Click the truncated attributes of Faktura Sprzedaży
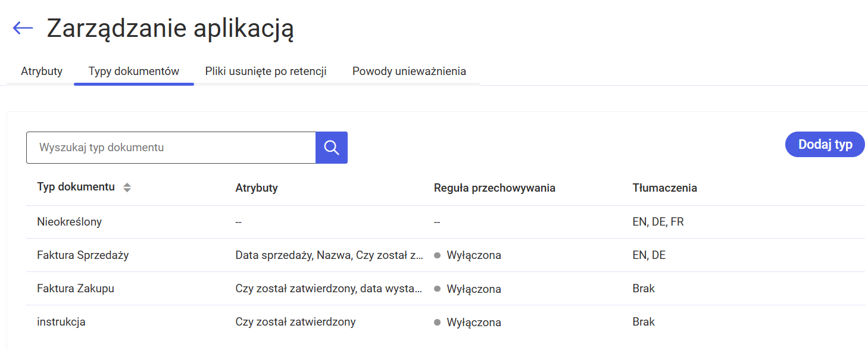The image size is (868, 350). 329,255
